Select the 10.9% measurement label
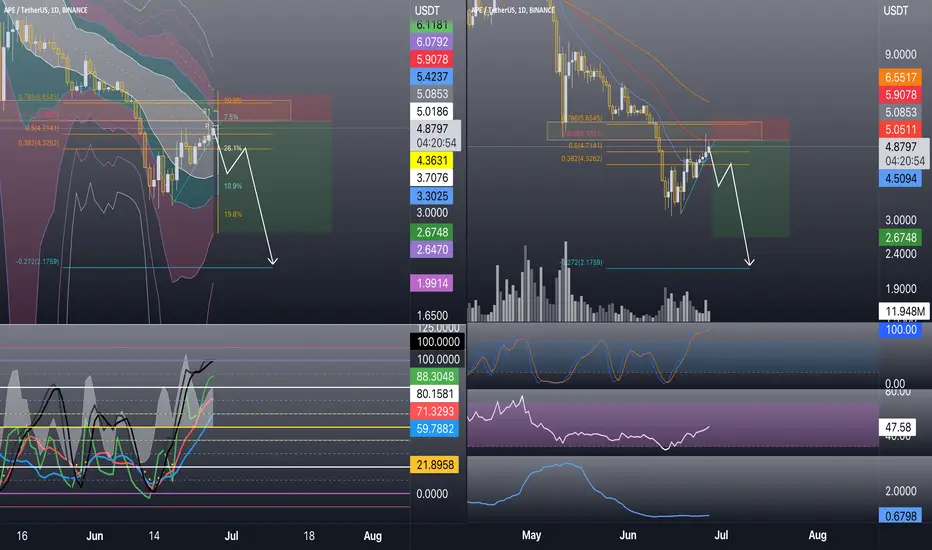The width and height of the screenshot is (932, 550). pos(233,186)
